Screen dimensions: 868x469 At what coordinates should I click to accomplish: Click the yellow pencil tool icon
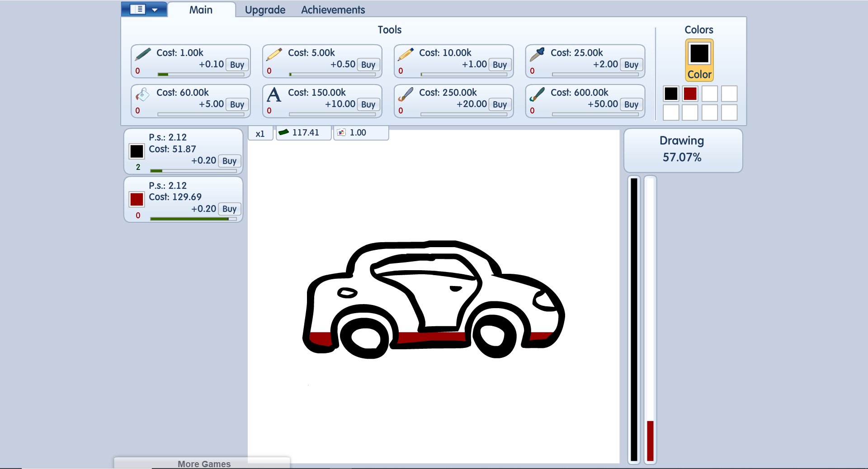(274, 54)
